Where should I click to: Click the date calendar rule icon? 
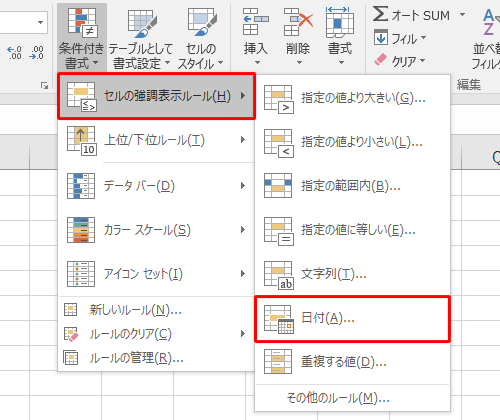click(x=279, y=319)
